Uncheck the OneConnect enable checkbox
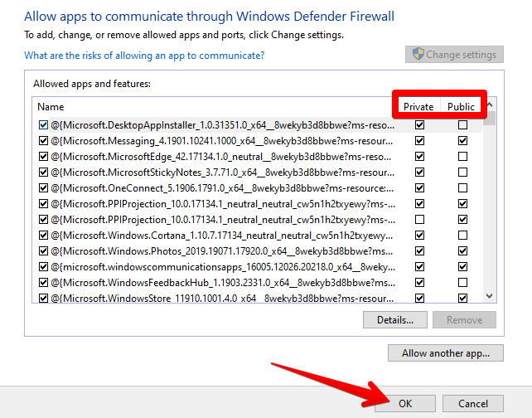Viewport: 532px width, 418px height. pos(43,187)
